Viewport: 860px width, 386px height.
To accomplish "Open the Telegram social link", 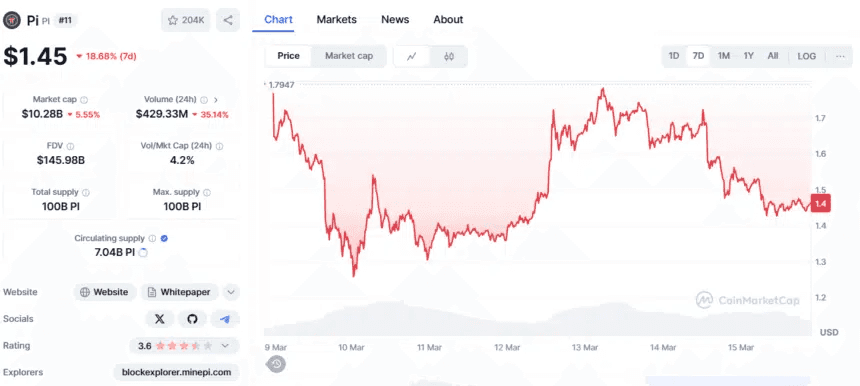I will coord(225,319).
